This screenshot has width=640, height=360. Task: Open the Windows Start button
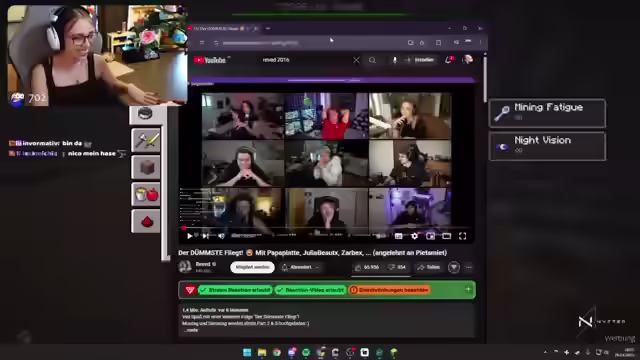click(x=247, y=352)
